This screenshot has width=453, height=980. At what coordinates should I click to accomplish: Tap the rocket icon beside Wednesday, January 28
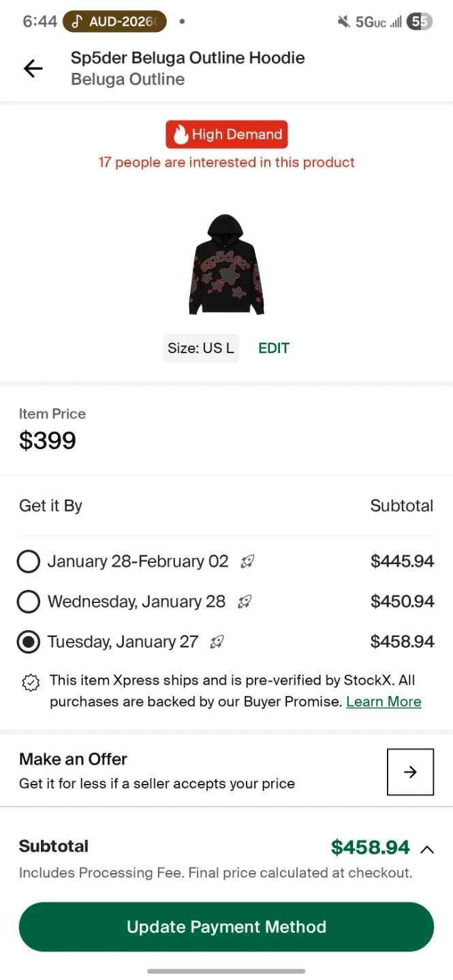(x=245, y=602)
